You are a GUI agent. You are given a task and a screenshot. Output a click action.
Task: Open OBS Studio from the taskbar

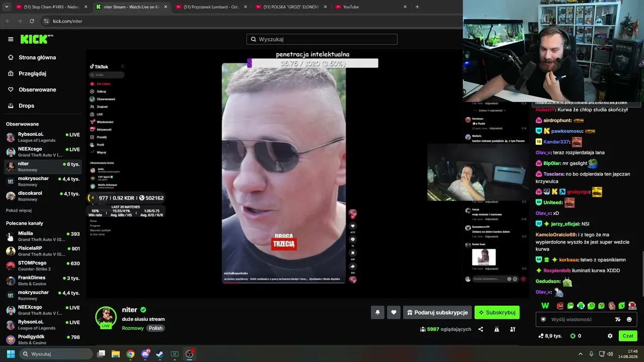click(189, 354)
